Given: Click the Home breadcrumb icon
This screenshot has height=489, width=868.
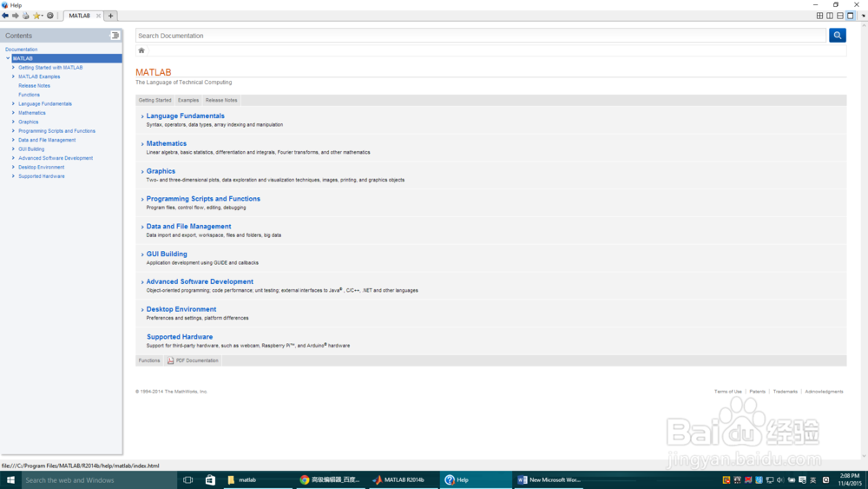Looking at the screenshot, I should pos(141,50).
